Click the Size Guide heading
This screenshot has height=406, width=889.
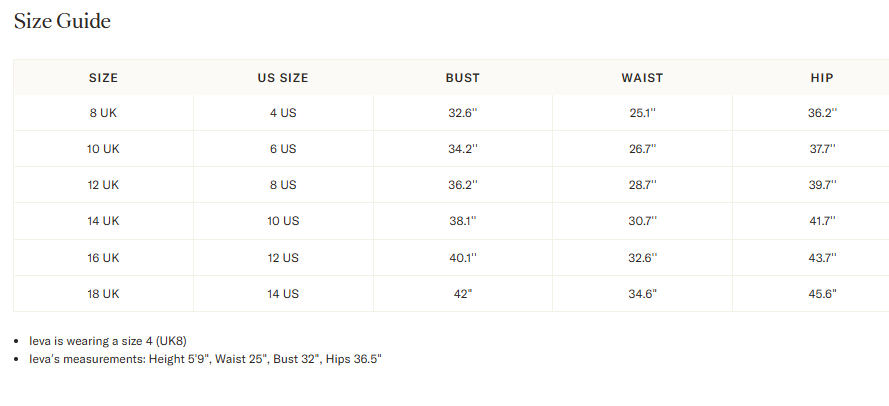click(x=62, y=21)
